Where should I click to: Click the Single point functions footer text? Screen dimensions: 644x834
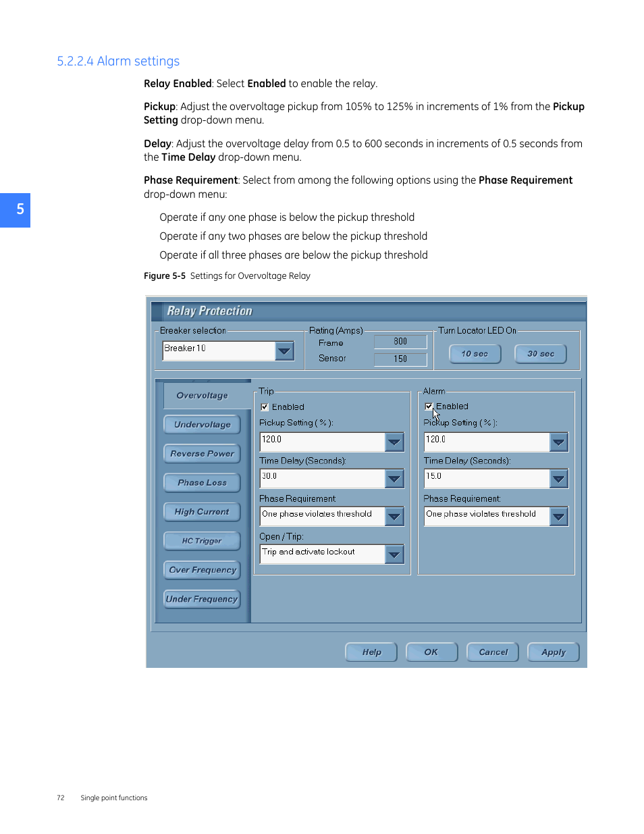[114, 798]
